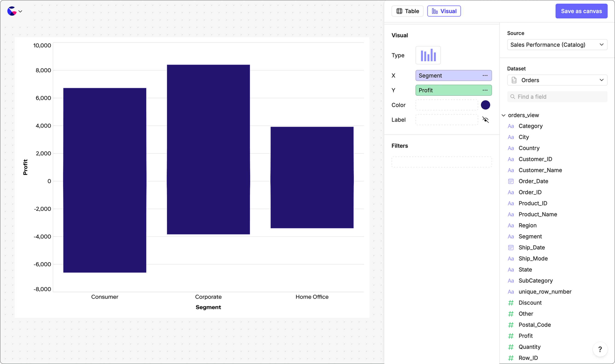Switch to the Table tab
The width and height of the screenshot is (615, 364).
pos(407,11)
